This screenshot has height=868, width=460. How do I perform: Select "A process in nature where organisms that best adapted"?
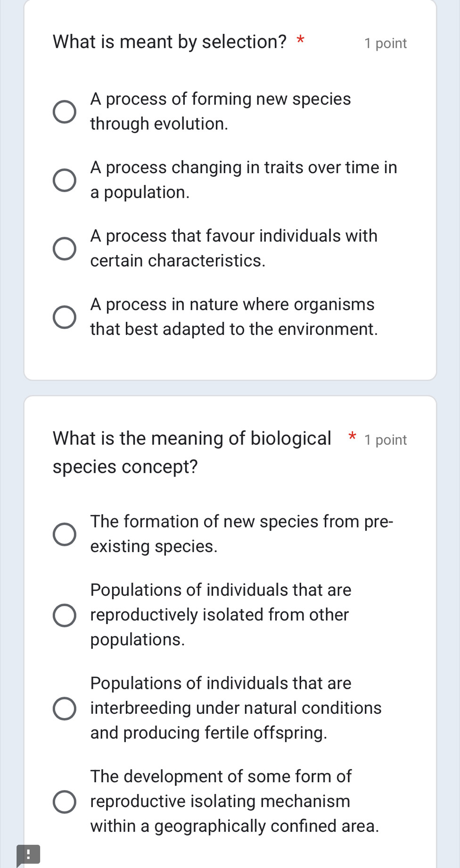(x=65, y=316)
